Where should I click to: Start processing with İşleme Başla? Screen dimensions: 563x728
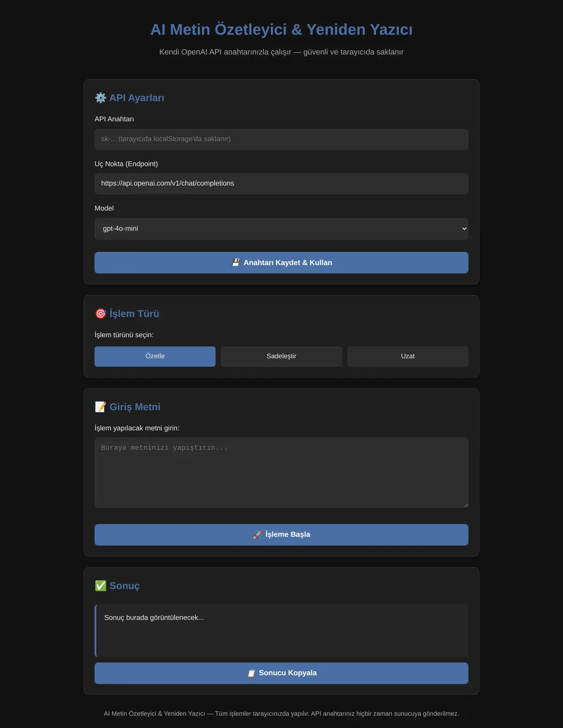click(x=281, y=535)
